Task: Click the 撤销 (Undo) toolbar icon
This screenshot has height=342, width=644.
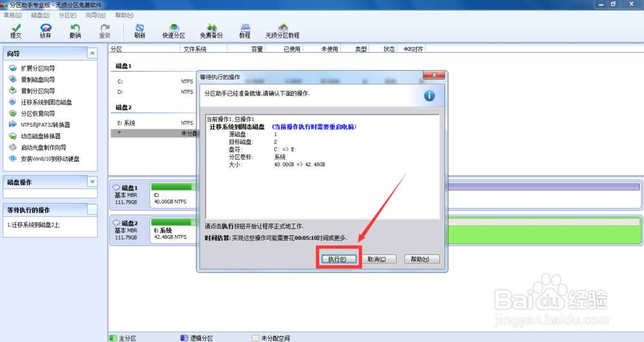Action: (75, 31)
